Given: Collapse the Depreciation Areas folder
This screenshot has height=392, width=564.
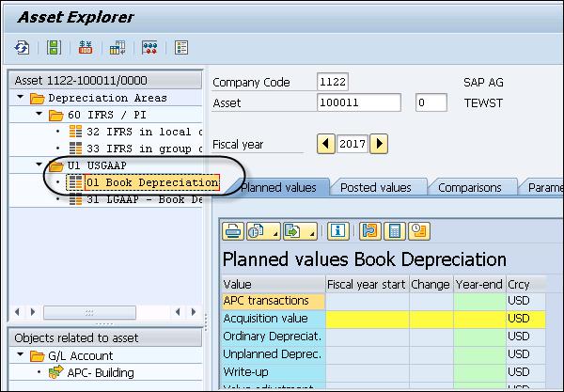Looking at the screenshot, I should click(21, 97).
